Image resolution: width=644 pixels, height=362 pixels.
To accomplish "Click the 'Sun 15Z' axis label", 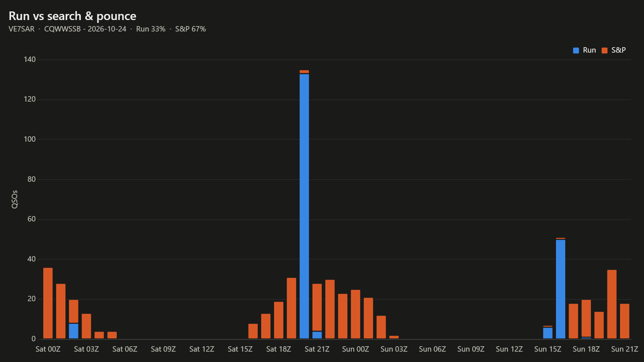I will point(548,349).
